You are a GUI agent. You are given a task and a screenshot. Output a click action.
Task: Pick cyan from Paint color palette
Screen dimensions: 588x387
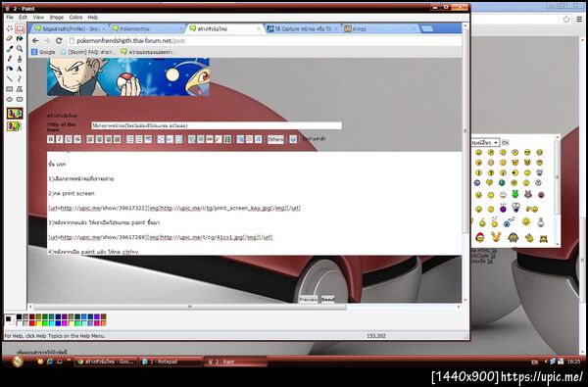(51, 323)
